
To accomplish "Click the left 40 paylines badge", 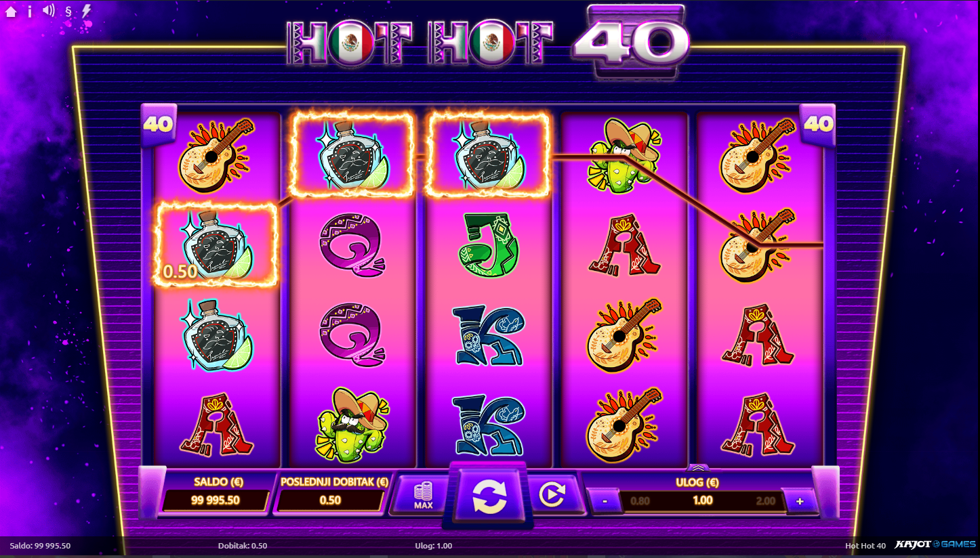I will coord(159,125).
